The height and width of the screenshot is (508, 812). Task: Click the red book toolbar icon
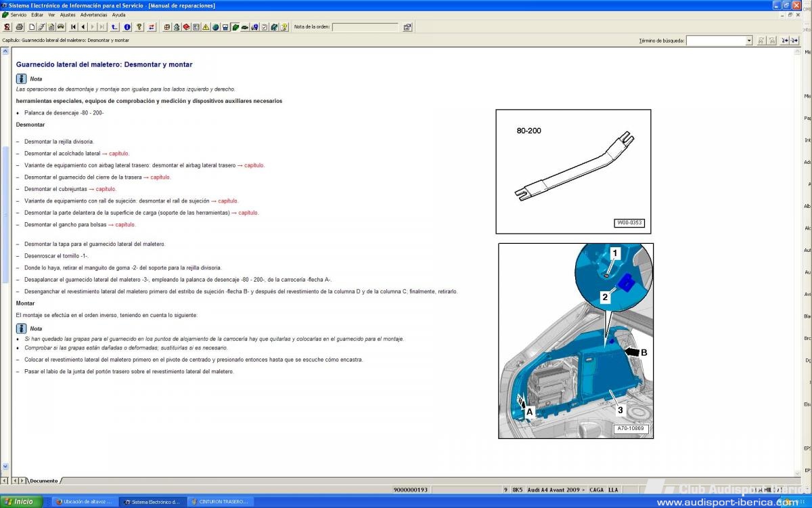(x=186, y=27)
